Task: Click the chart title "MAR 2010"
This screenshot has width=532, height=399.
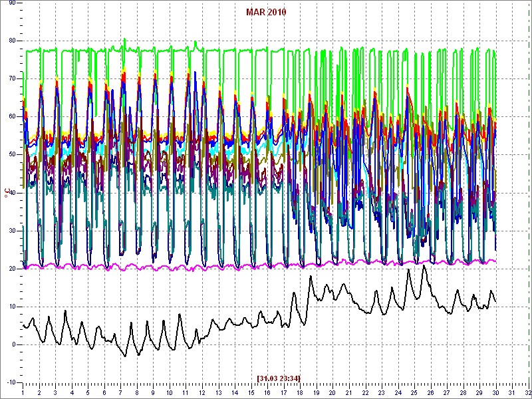Action: coord(266,13)
